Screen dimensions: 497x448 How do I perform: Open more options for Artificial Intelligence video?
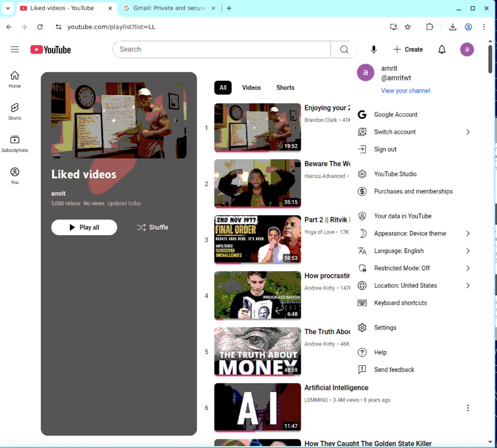[x=468, y=408]
